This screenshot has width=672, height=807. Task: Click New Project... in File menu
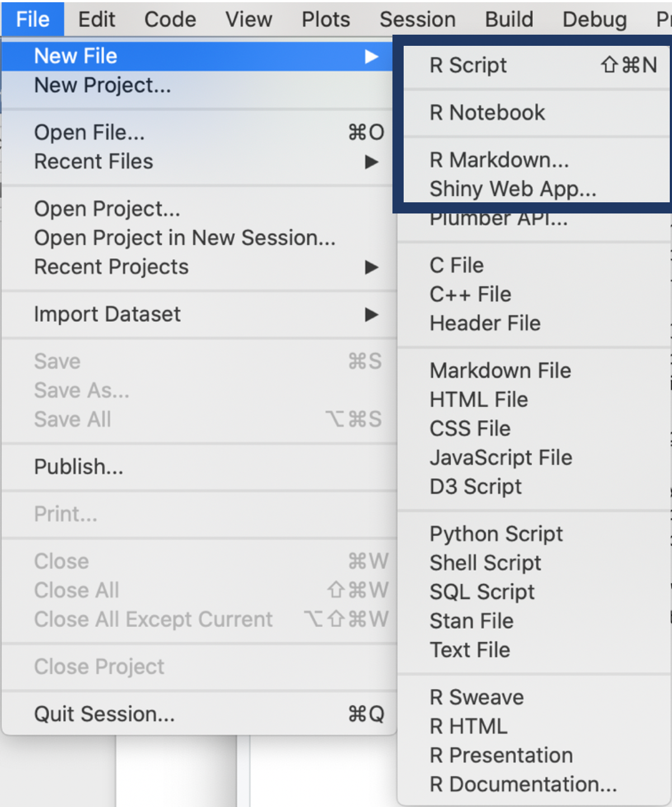tap(103, 86)
